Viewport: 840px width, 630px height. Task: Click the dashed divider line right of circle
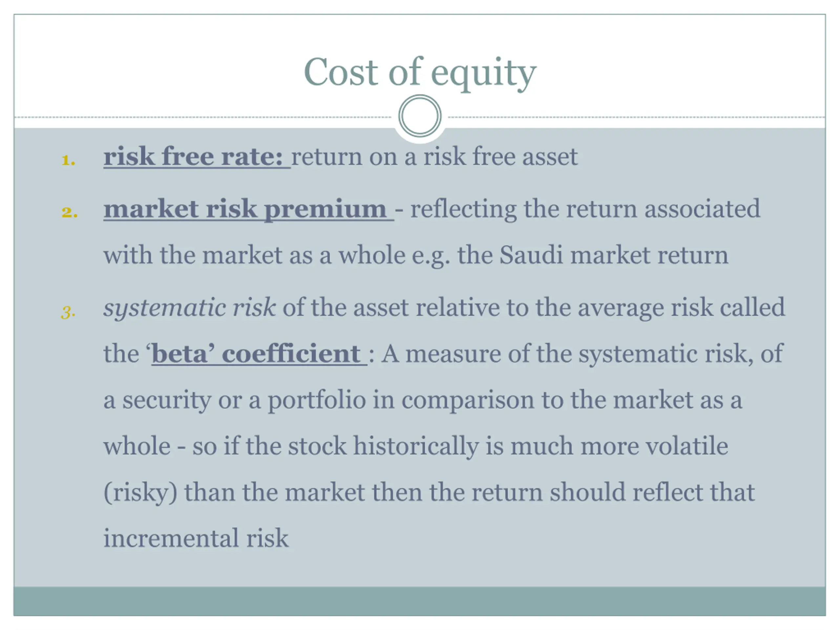pos(637,117)
